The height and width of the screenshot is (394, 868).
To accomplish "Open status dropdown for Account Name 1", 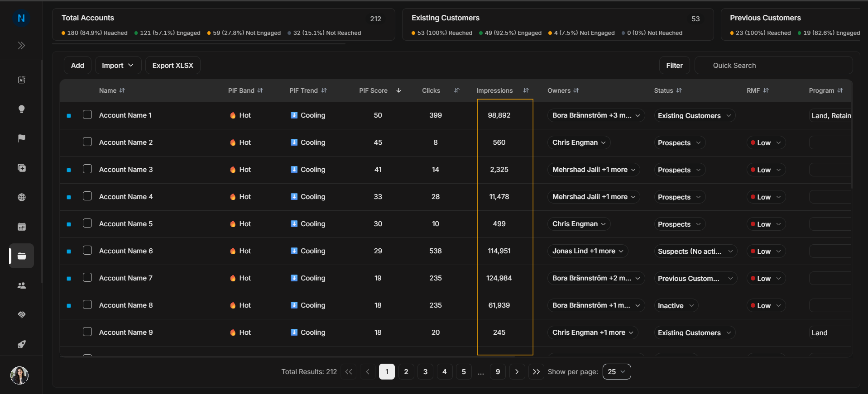I will click(x=695, y=116).
